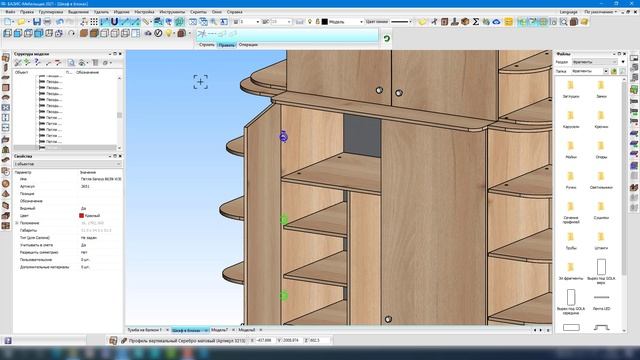Click the Undo arrow icon
Screen dimensions: 640x360
60,22
